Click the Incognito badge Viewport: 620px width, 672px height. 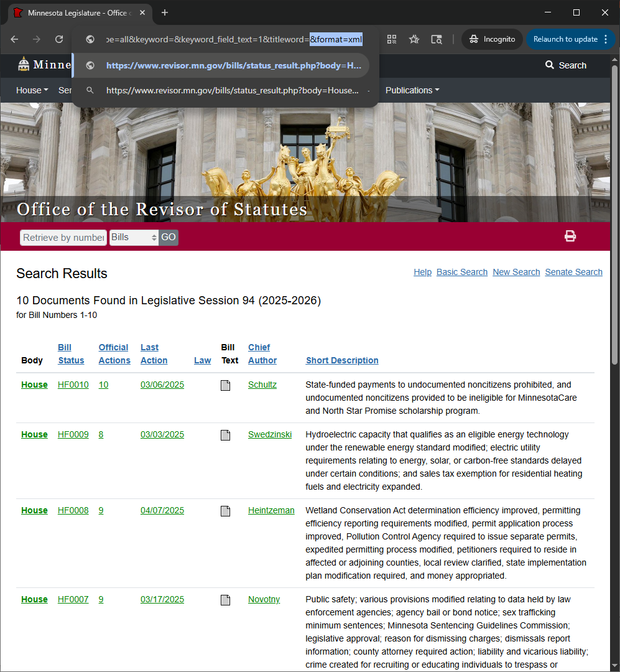[492, 39]
